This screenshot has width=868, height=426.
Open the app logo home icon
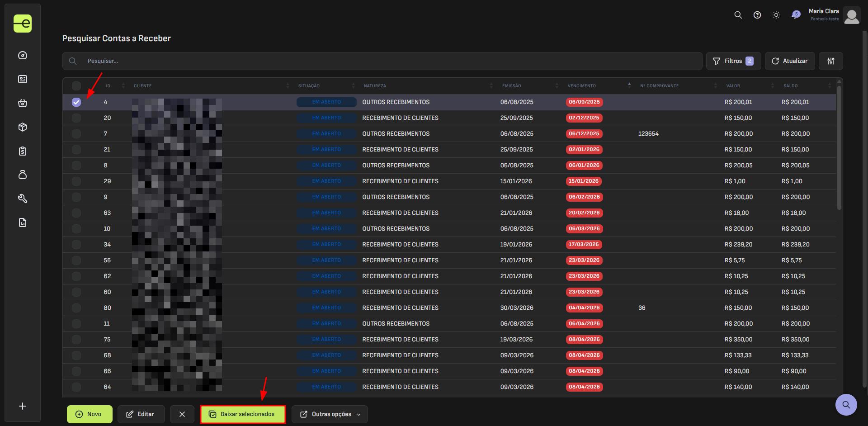pyautogui.click(x=23, y=24)
